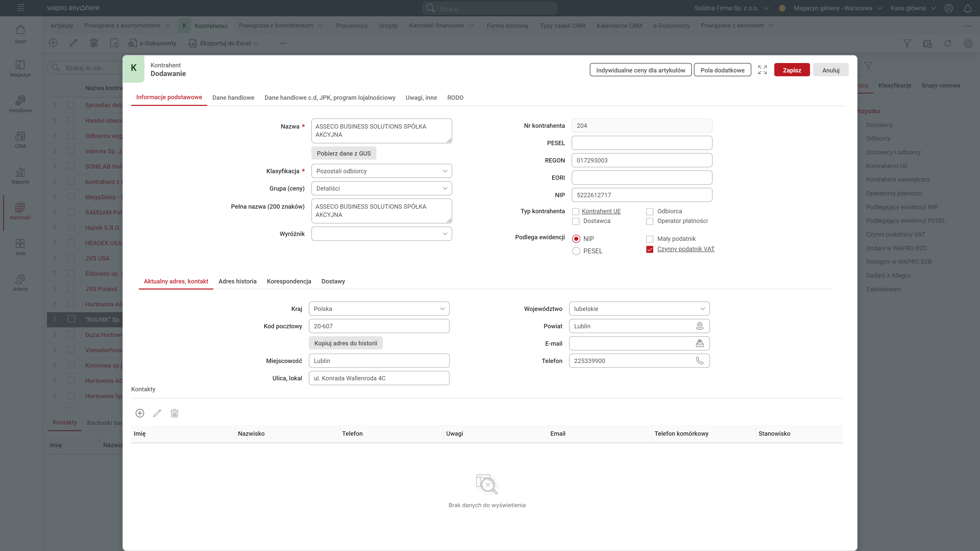Expand the Województwo dropdown
The image size is (980, 551).
[639, 309]
